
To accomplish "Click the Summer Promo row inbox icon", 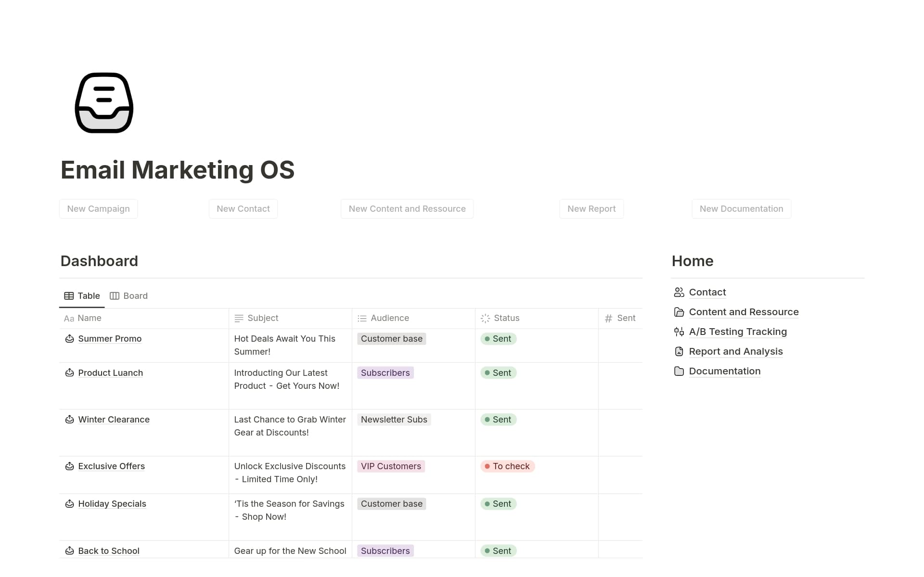I will tap(69, 339).
